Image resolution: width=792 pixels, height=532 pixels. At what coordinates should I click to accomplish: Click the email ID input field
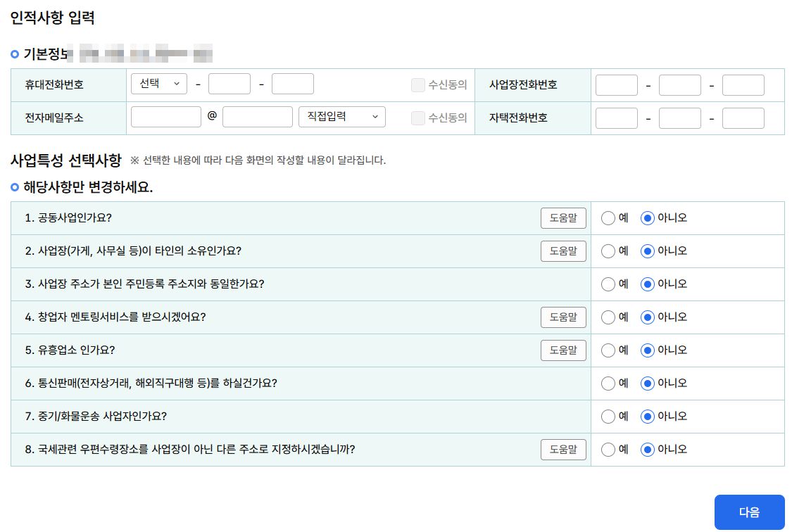click(165, 117)
